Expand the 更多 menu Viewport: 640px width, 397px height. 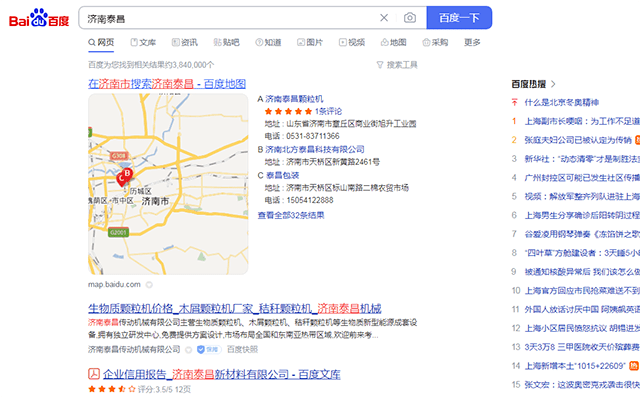pos(472,42)
